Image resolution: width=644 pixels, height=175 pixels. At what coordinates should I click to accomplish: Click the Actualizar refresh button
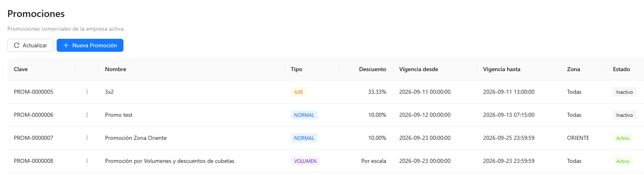pyautogui.click(x=30, y=45)
